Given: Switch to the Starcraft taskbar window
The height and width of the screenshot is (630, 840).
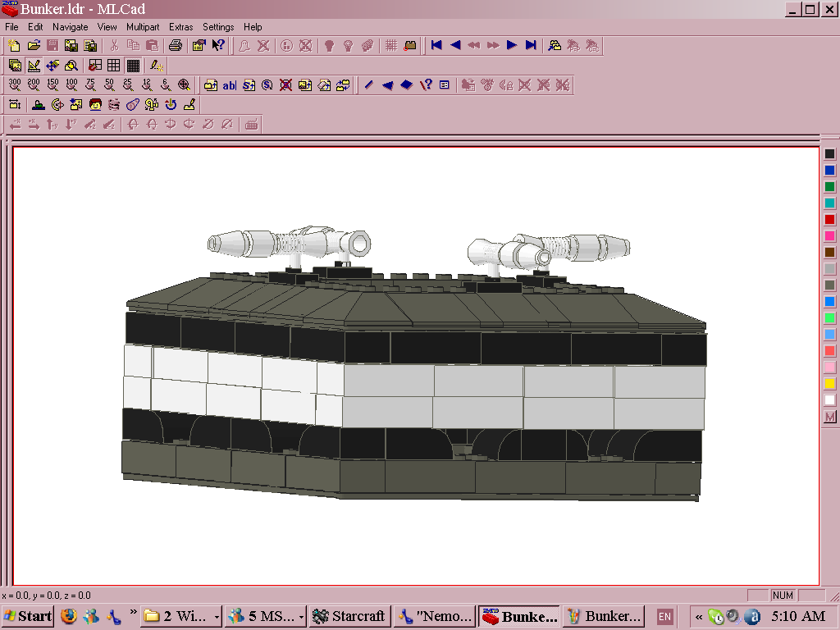Looking at the screenshot, I should tap(350, 617).
